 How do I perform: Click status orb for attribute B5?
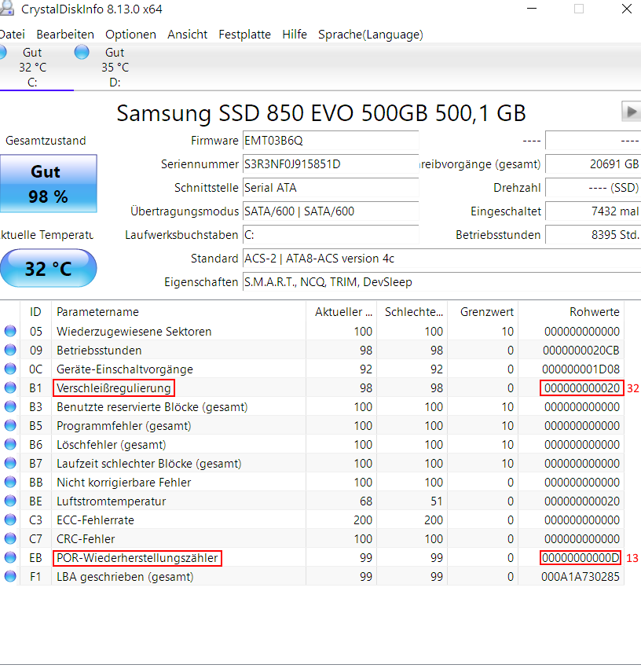tap(10, 425)
